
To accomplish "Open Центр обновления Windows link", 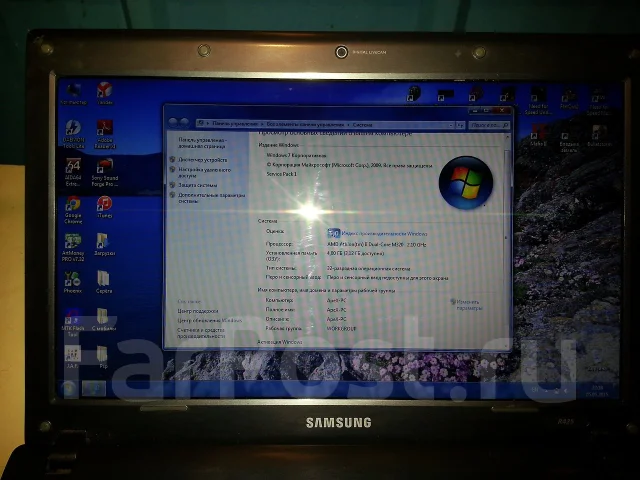I will (x=209, y=321).
